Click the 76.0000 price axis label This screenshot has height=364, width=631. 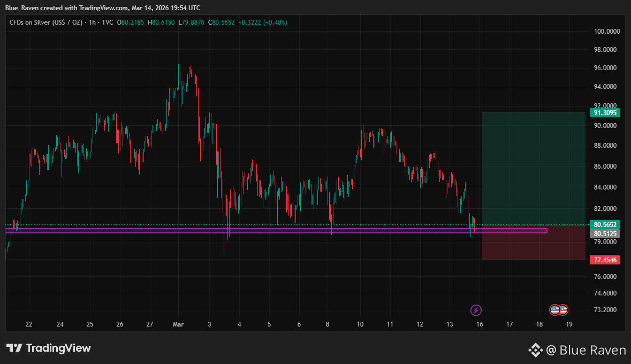tap(605, 277)
